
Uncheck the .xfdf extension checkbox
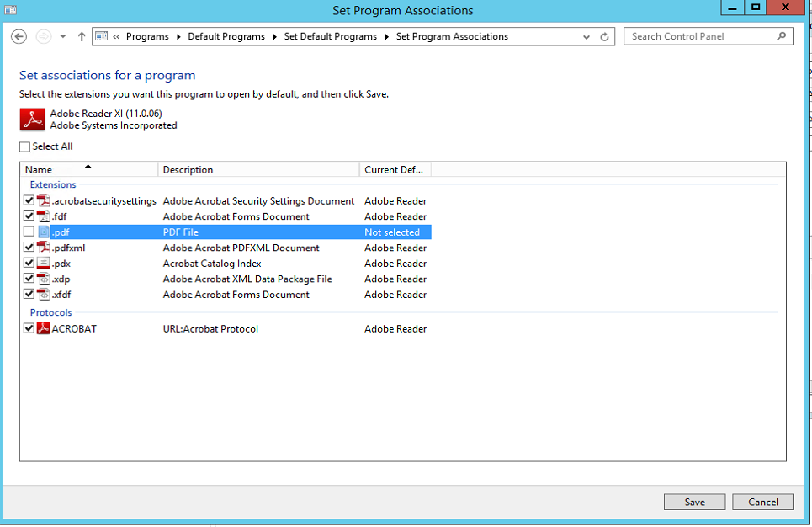pos(29,293)
